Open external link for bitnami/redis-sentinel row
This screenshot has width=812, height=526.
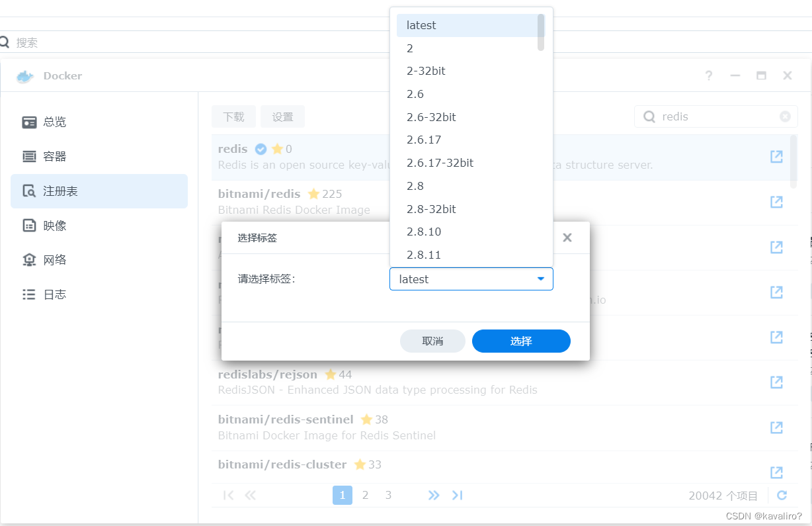pos(776,427)
